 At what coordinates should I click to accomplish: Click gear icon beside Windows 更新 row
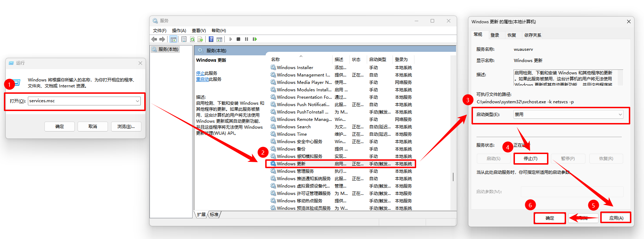(273, 164)
